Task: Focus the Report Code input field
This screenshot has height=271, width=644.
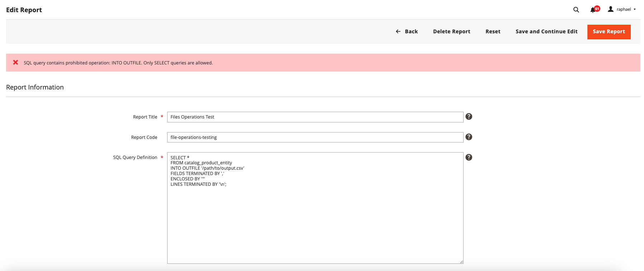Action: click(315, 137)
